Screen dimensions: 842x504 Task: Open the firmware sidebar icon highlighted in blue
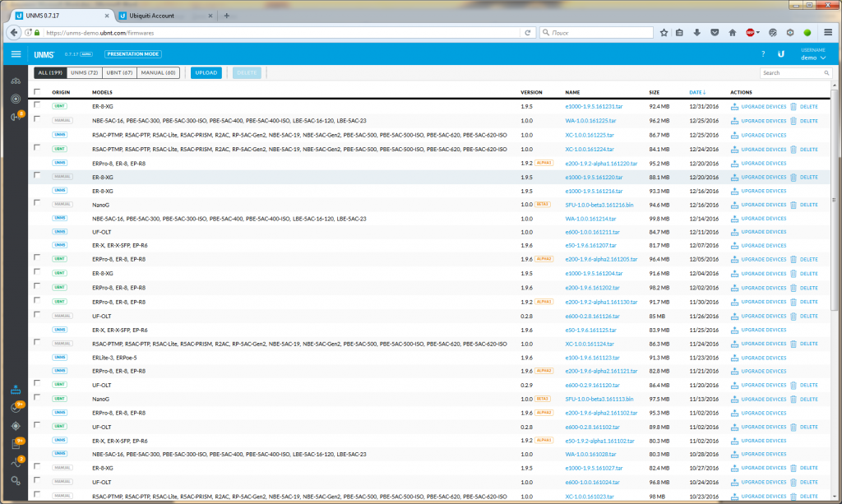(16, 391)
